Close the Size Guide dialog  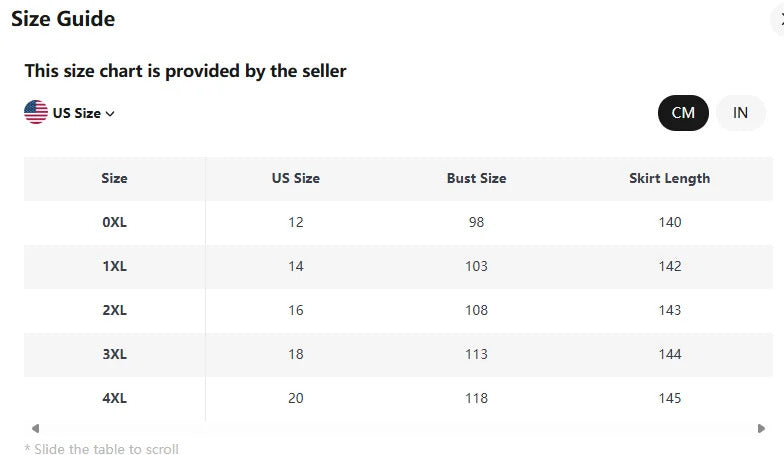779,20
